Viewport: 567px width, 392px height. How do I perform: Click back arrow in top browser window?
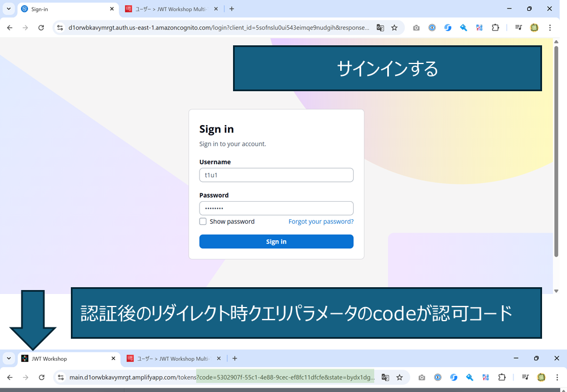point(10,27)
